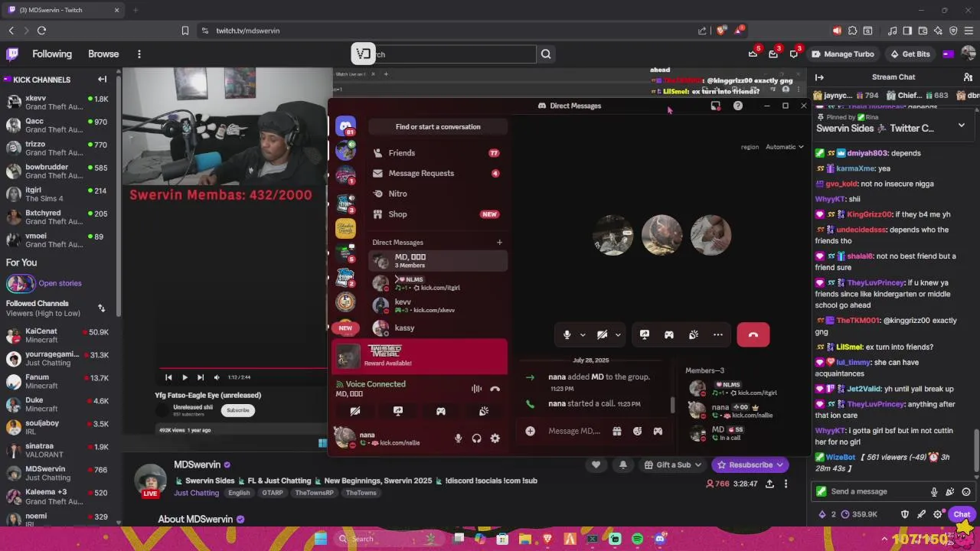Open attachment plus button in Discord message bar
The image size is (980, 551).
pyautogui.click(x=530, y=431)
